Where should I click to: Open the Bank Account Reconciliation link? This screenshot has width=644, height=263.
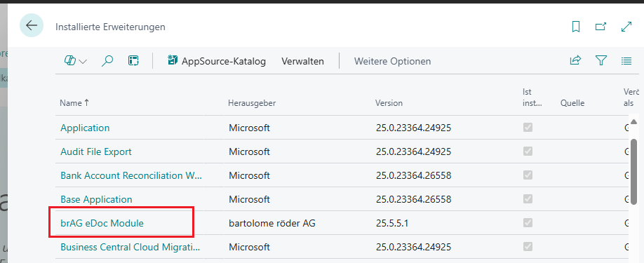[x=131, y=175]
